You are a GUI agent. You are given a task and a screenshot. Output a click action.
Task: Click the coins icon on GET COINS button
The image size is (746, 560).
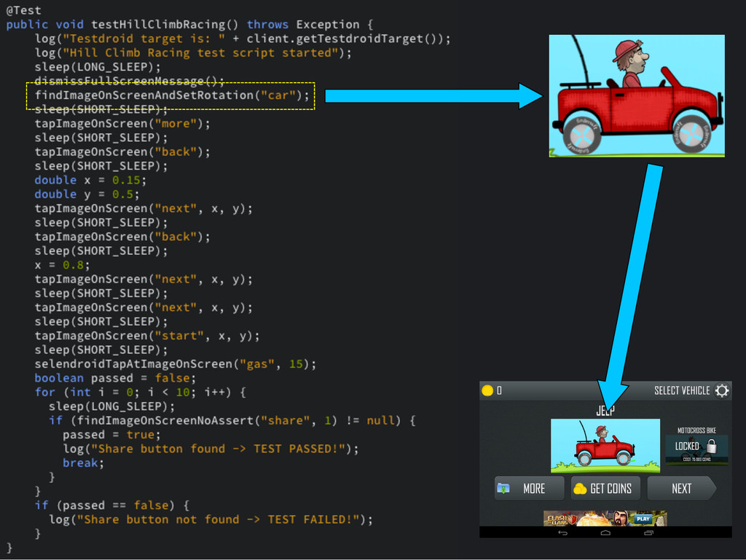(x=580, y=489)
